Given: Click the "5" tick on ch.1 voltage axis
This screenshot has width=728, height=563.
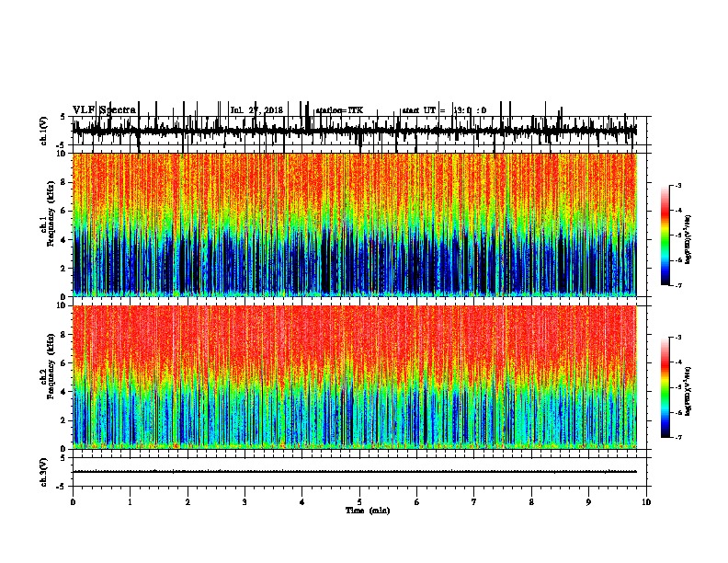Looking at the screenshot, I should [63, 117].
